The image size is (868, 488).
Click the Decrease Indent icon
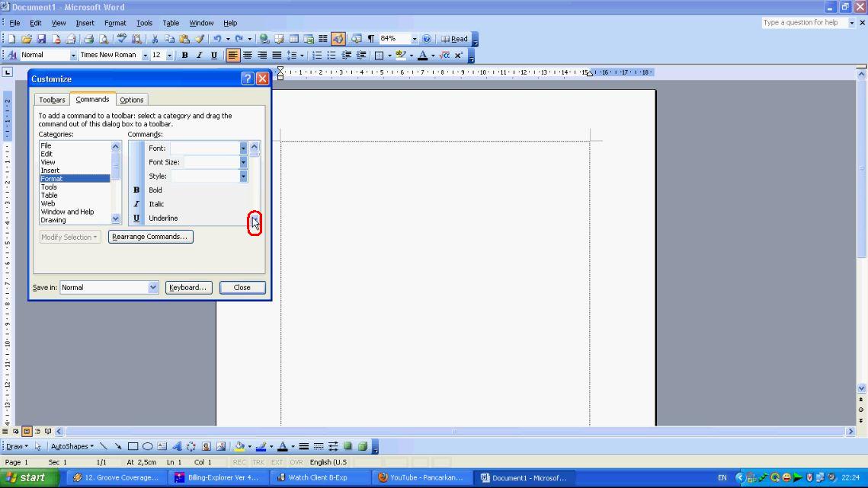(x=347, y=55)
